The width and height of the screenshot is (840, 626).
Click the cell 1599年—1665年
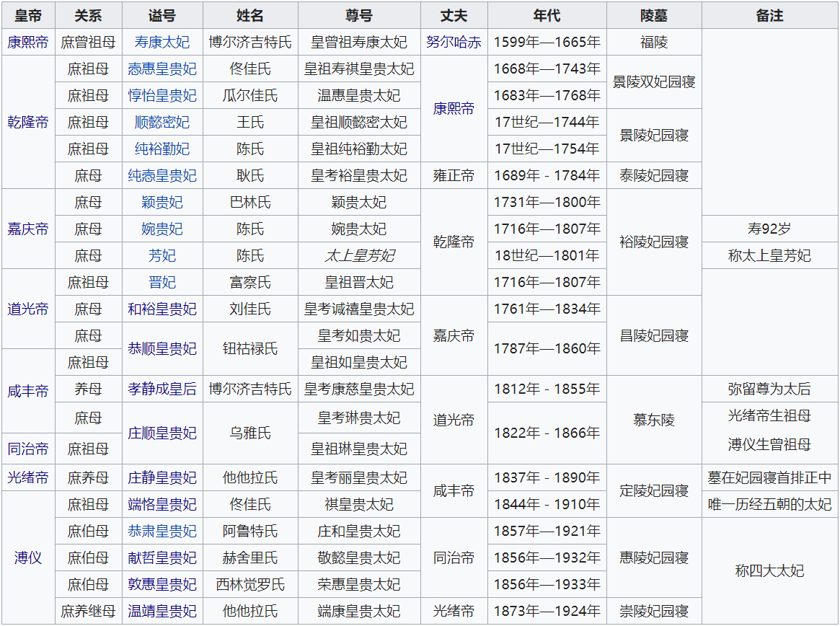[547, 43]
